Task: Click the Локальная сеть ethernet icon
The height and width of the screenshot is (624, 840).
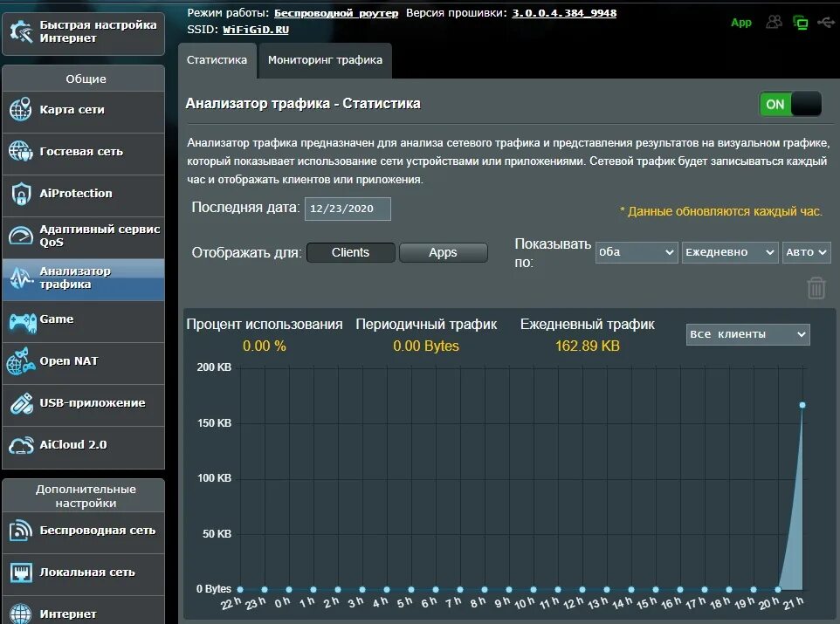Action: tap(20, 572)
